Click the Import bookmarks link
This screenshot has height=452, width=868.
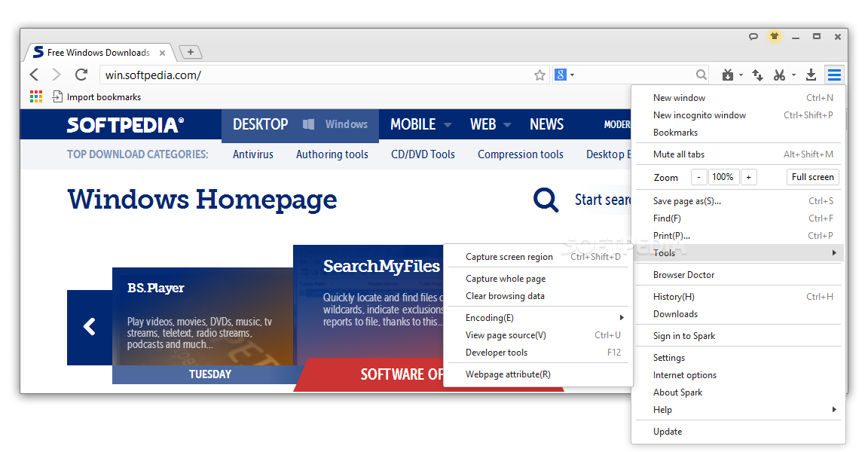103,97
